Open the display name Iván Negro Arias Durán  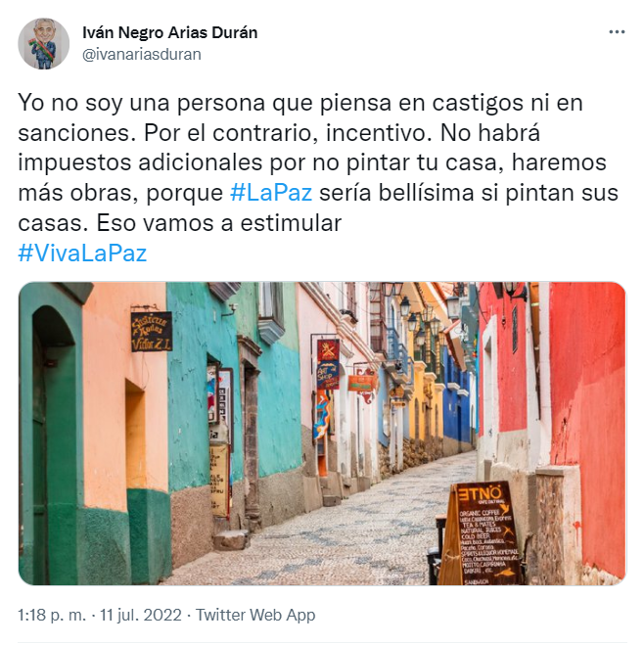170,33
